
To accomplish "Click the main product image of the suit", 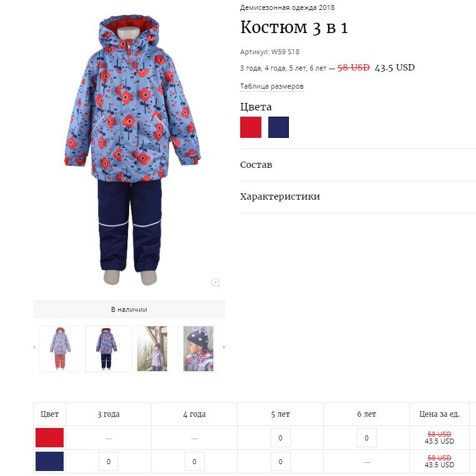I will [x=133, y=148].
